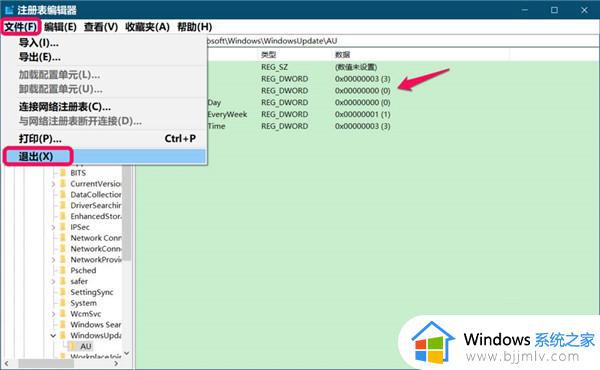This screenshot has height=370, width=600.
Task: Select the AU subkey label
Action: point(85,346)
